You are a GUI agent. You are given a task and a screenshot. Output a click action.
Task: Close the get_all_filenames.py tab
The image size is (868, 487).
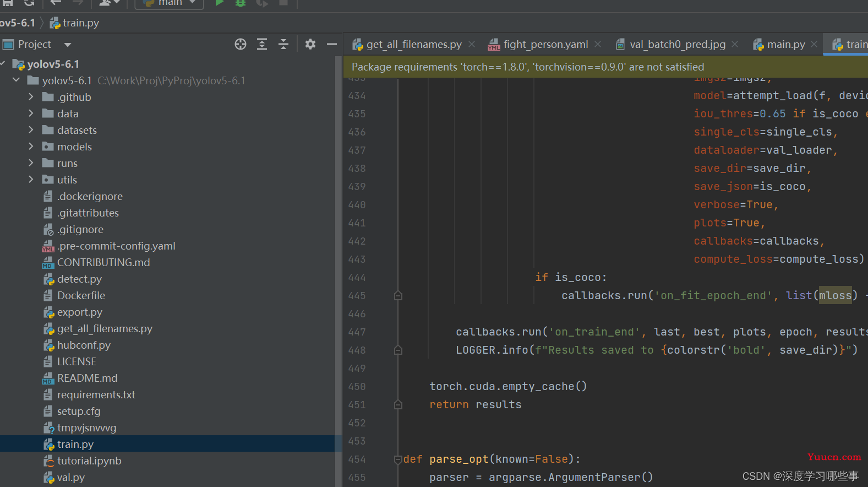point(472,44)
